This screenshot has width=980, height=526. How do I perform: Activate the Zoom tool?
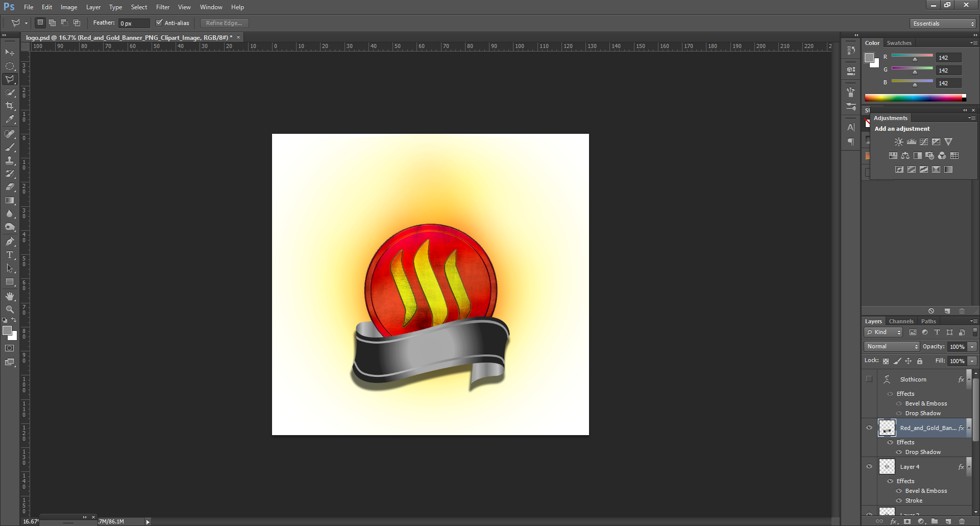(10, 309)
